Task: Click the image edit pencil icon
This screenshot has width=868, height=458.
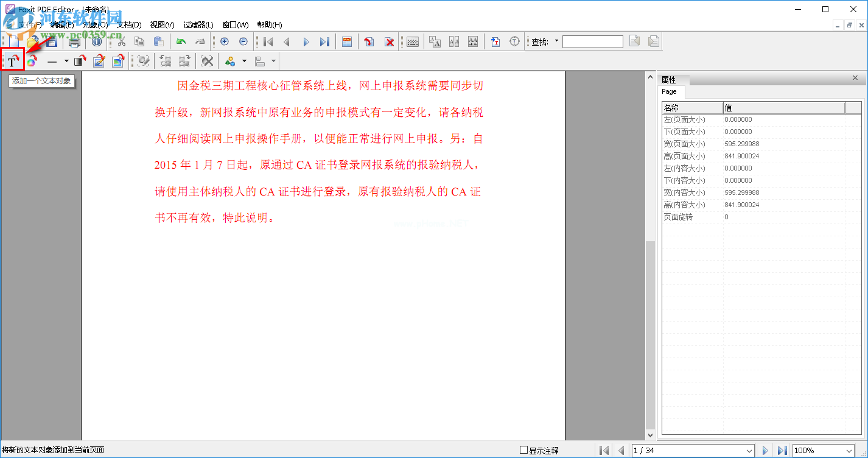Action: click(99, 61)
